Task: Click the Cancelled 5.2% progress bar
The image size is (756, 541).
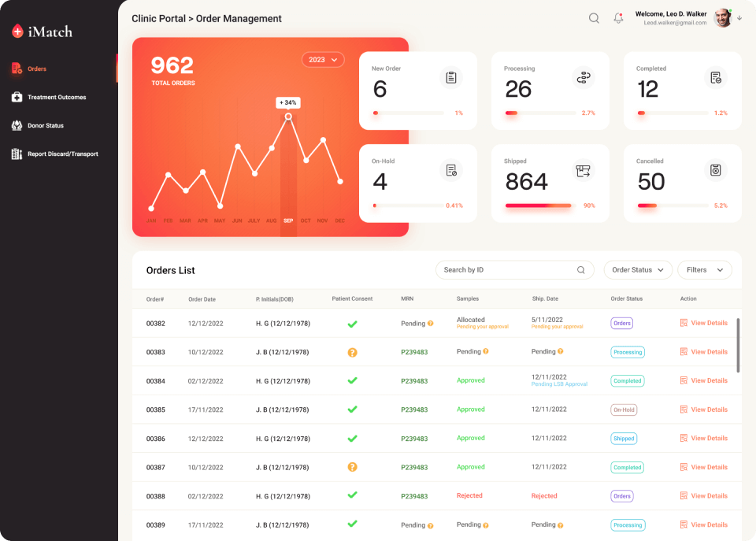Action: pyautogui.click(x=673, y=206)
